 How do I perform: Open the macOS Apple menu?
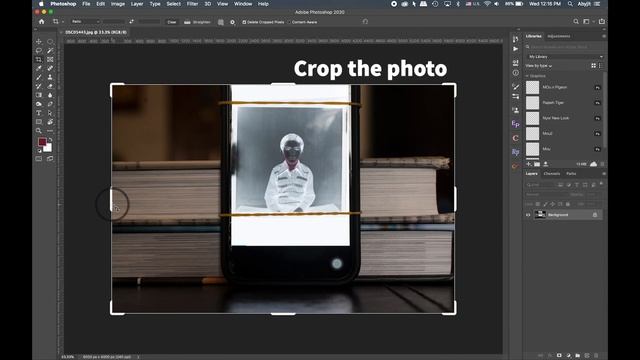tap(41, 4)
